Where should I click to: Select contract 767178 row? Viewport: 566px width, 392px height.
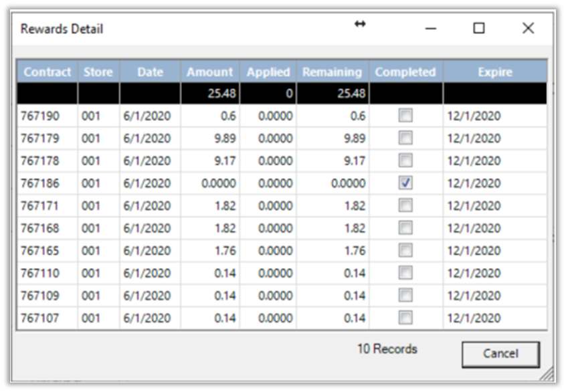40,161
